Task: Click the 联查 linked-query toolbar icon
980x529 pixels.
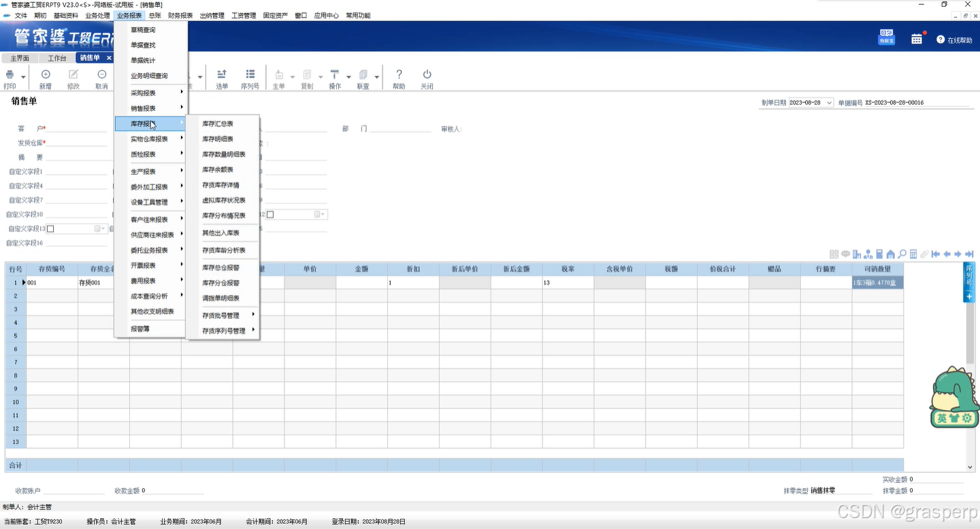Action: point(363,75)
